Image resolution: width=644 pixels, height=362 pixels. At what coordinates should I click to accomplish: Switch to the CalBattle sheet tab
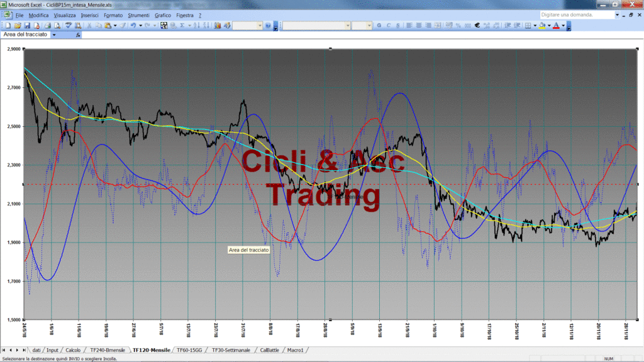(269, 350)
